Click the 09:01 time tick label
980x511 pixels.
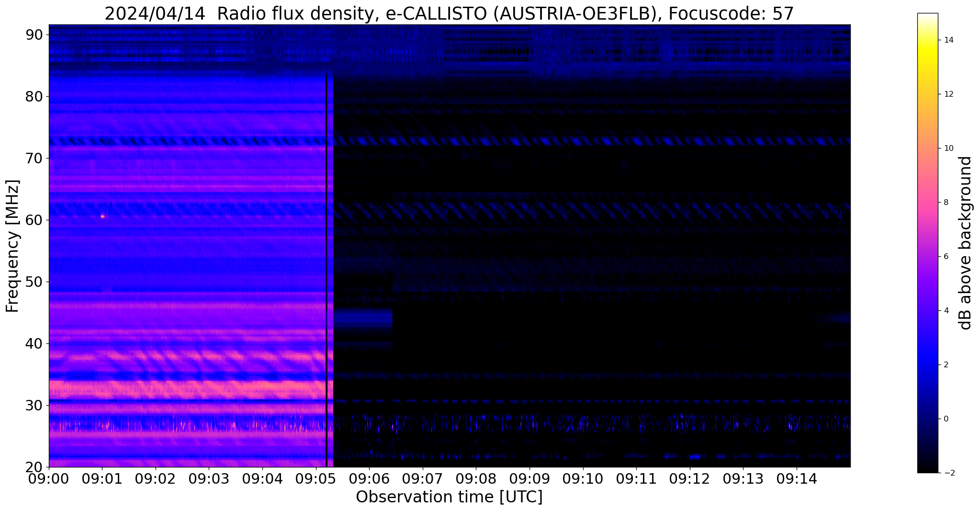(x=102, y=478)
